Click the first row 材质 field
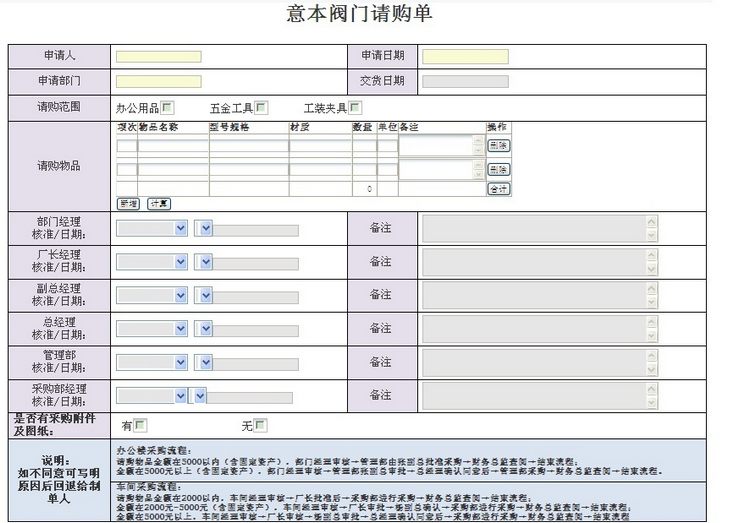750x523 pixels. pos(320,145)
